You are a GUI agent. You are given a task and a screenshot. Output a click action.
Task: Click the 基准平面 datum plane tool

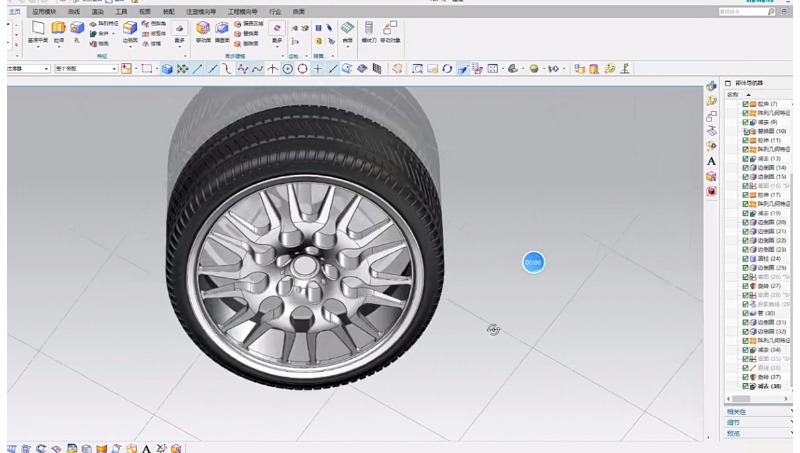[37, 30]
